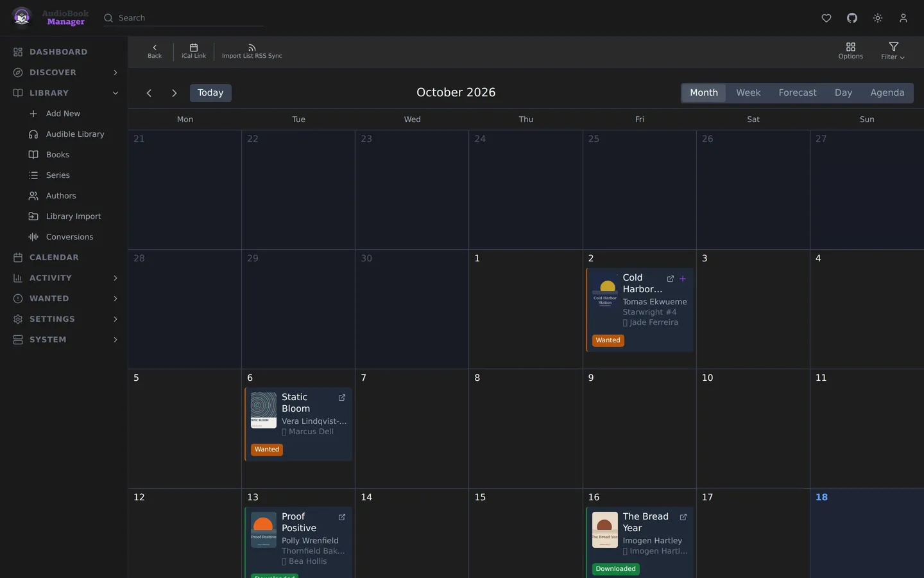Collapse the Library menu
Image resolution: width=924 pixels, height=578 pixels.
pos(64,93)
